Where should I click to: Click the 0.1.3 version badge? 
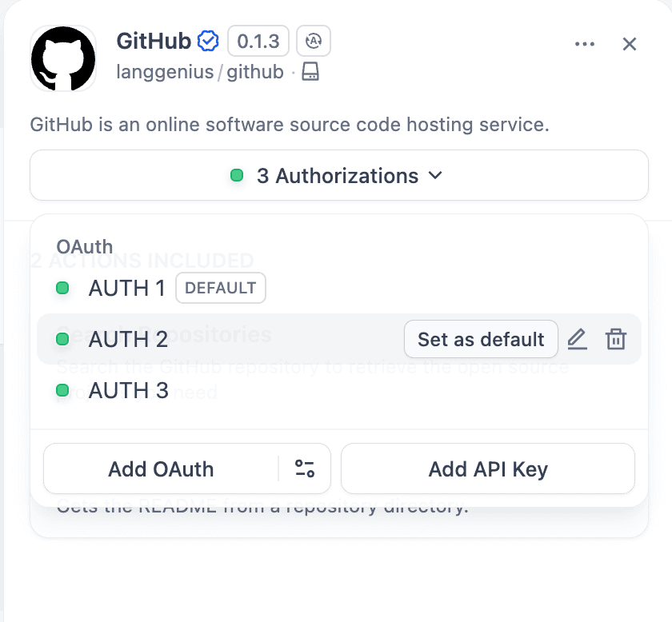point(258,41)
